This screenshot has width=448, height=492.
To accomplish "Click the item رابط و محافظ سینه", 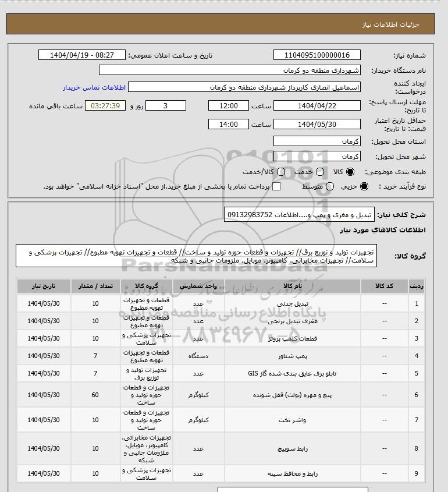I will click(x=293, y=474).
